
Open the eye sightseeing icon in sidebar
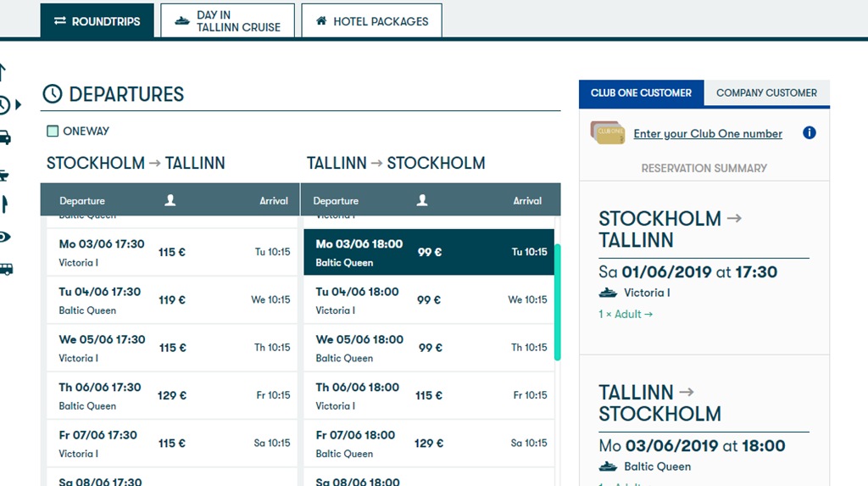4,237
